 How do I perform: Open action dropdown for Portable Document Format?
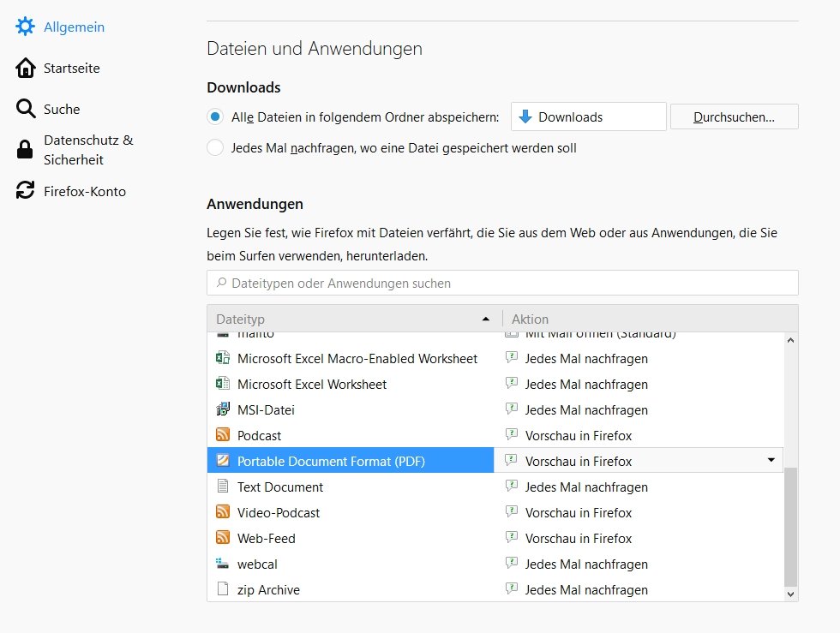[x=771, y=461]
